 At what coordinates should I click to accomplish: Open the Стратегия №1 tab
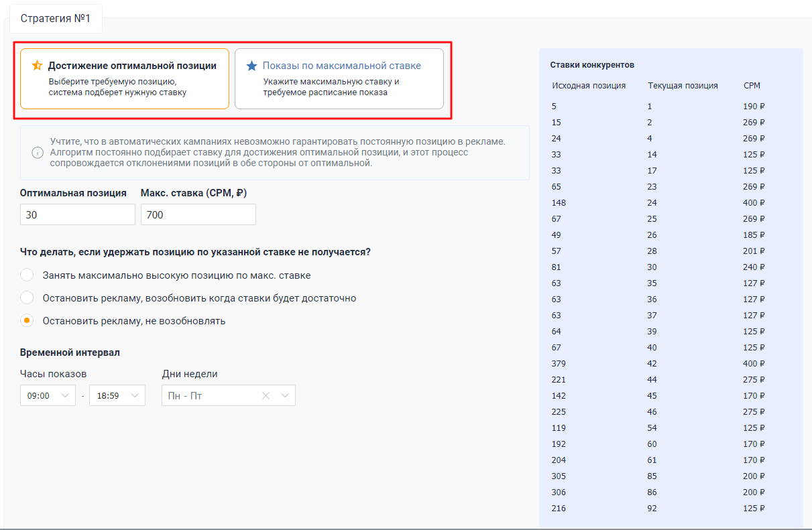[56, 19]
